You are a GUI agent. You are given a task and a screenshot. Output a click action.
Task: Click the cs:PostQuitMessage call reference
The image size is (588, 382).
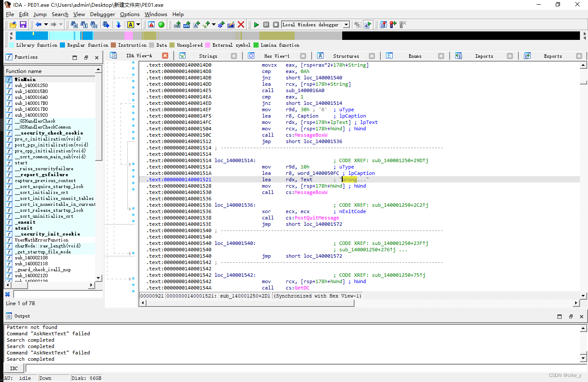click(x=312, y=218)
